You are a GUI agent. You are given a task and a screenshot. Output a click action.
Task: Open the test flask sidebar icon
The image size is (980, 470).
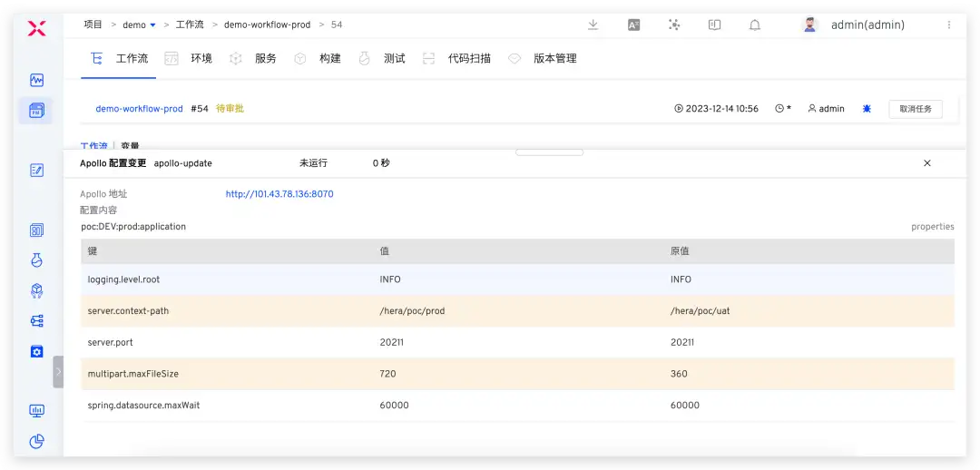tap(37, 260)
